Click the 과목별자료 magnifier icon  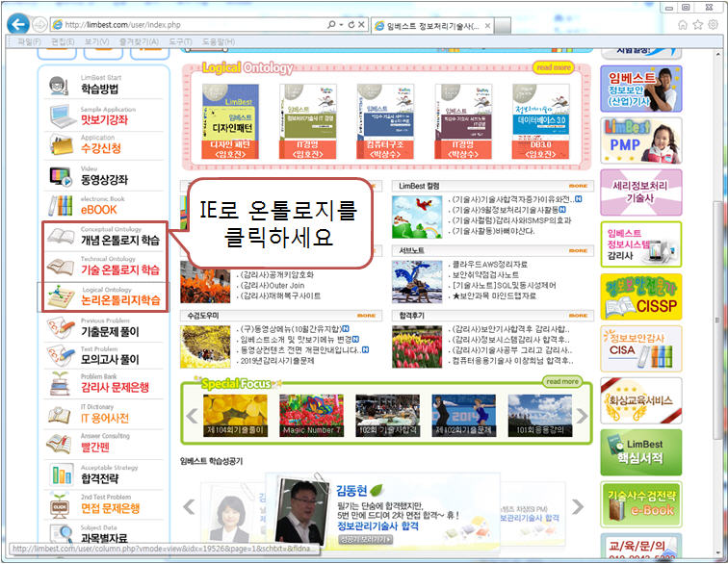[61, 534]
